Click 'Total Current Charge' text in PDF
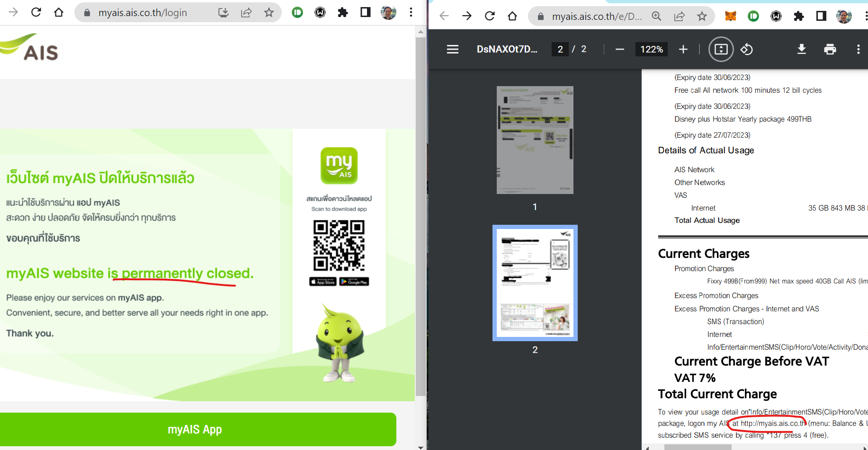The height and width of the screenshot is (450, 868). point(717,394)
